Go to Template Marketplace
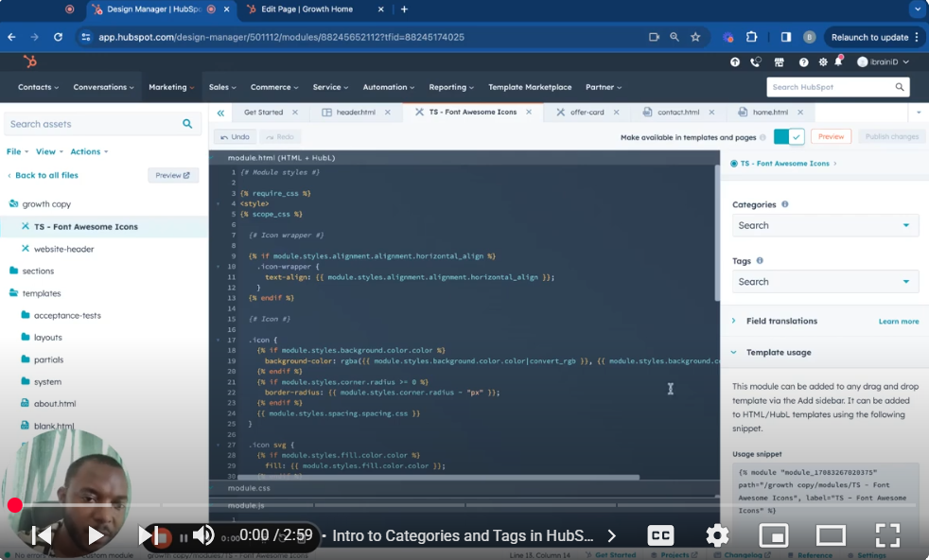 pos(530,87)
